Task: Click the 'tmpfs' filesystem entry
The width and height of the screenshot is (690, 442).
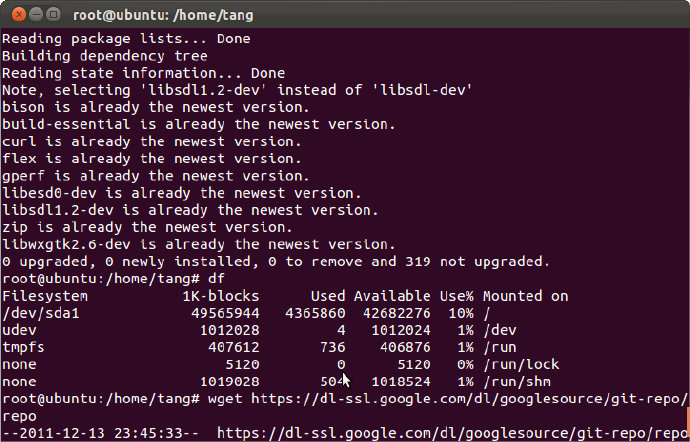Action: pos(23,348)
